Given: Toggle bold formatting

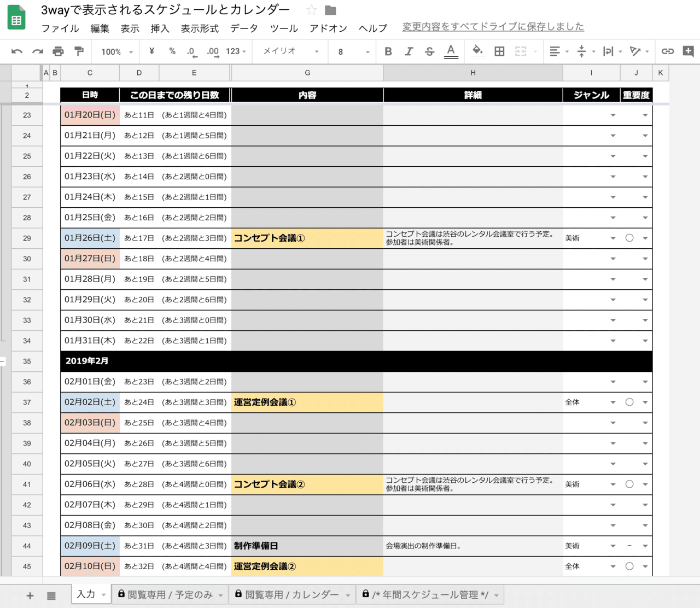Looking at the screenshot, I should pyautogui.click(x=388, y=51).
